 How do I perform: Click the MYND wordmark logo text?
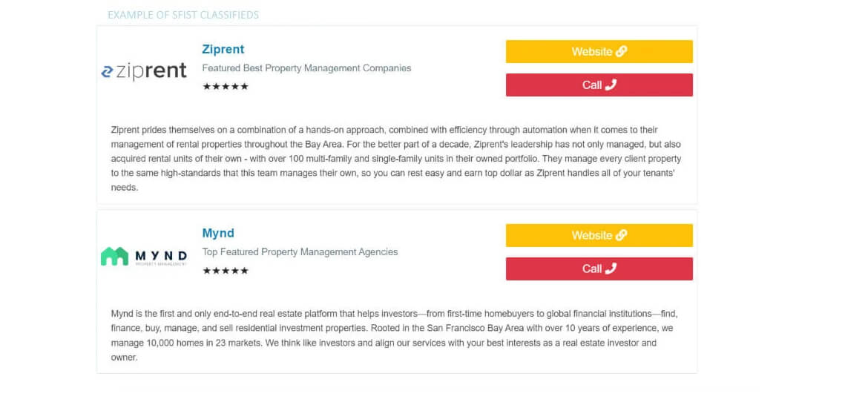click(x=161, y=256)
